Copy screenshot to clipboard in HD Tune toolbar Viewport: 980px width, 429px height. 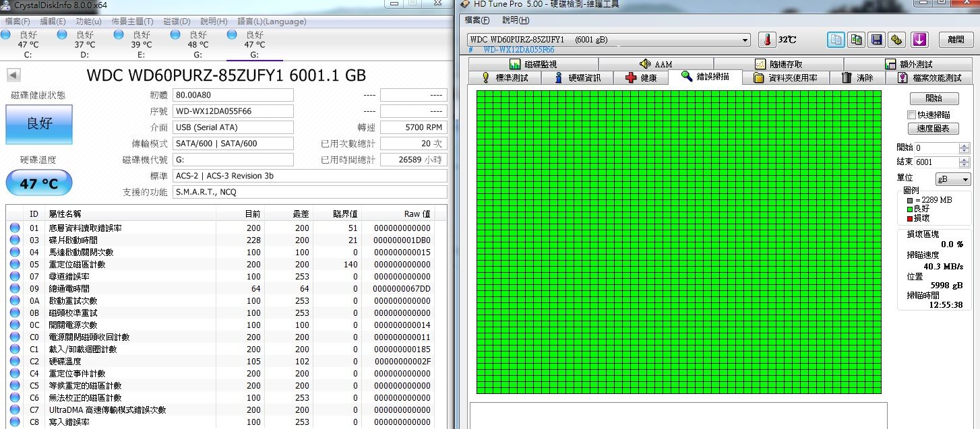tap(857, 40)
